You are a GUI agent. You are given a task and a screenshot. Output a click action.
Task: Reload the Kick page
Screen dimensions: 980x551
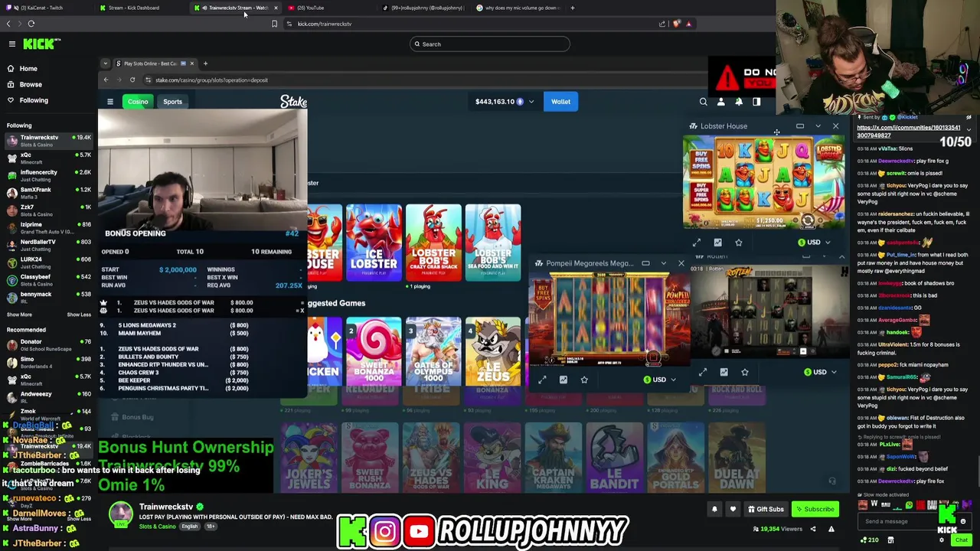pos(31,24)
